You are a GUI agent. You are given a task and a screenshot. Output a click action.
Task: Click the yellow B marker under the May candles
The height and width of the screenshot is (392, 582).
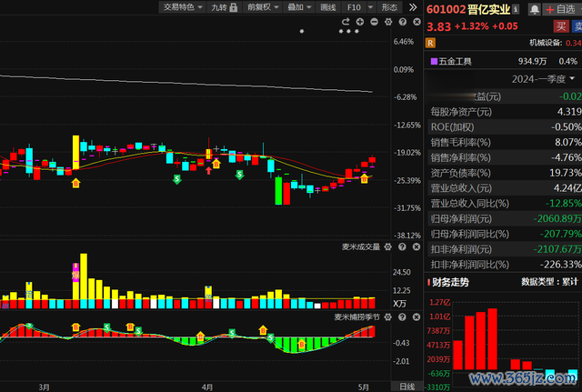(x=364, y=178)
